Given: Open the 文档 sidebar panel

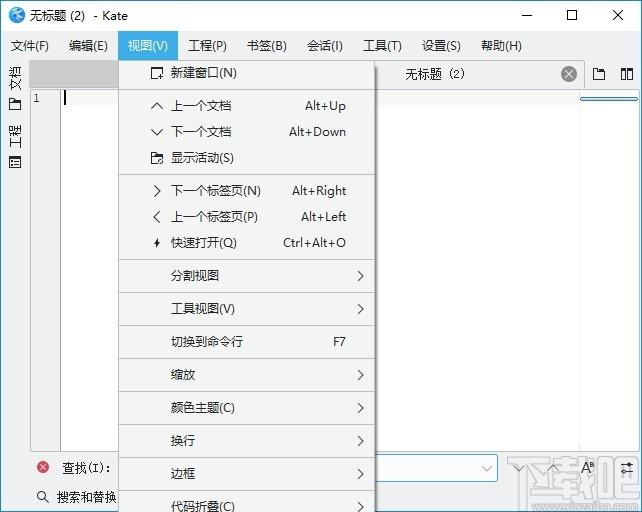Looking at the screenshot, I should 15,88.
